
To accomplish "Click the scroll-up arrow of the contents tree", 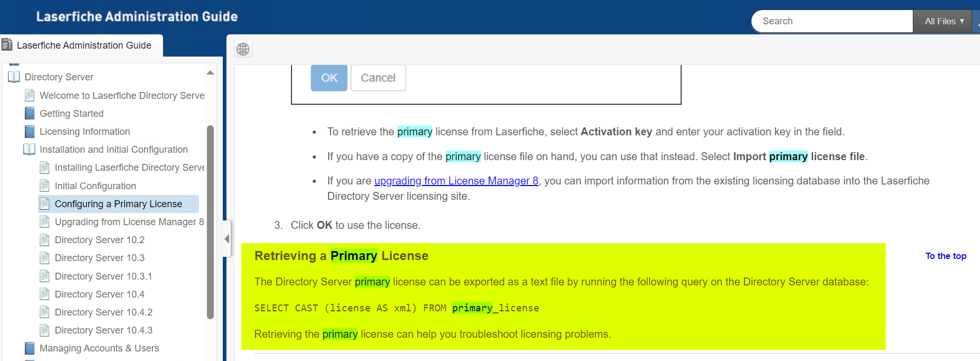I will coord(210,73).
